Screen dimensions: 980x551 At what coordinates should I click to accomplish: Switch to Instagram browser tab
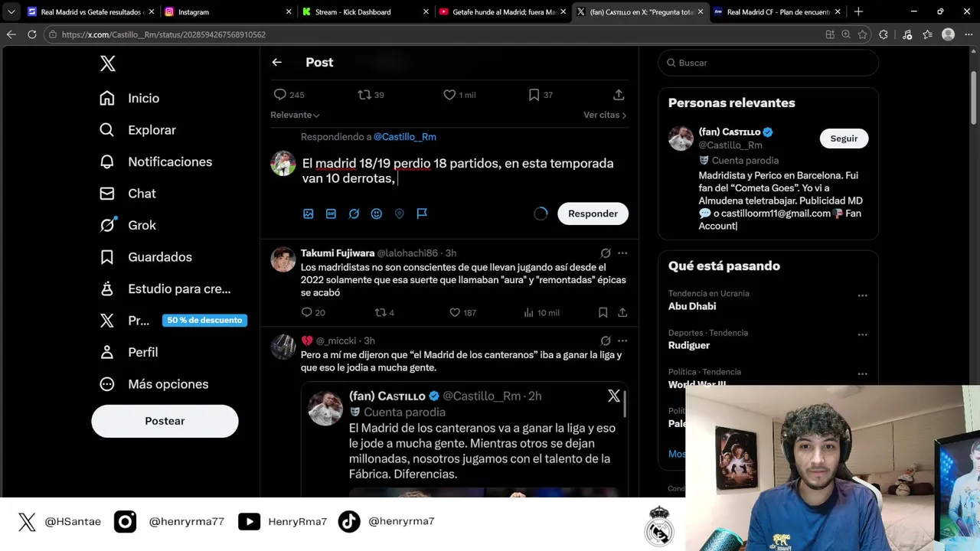point(228,11)
